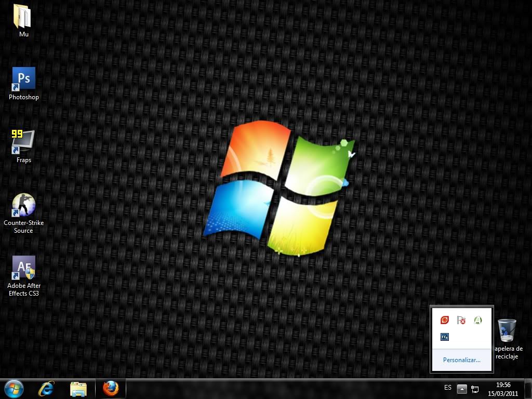Viewport: 532px width, 399px height.
Task: Open the network connection tray icon
Action: coord(475,389)
